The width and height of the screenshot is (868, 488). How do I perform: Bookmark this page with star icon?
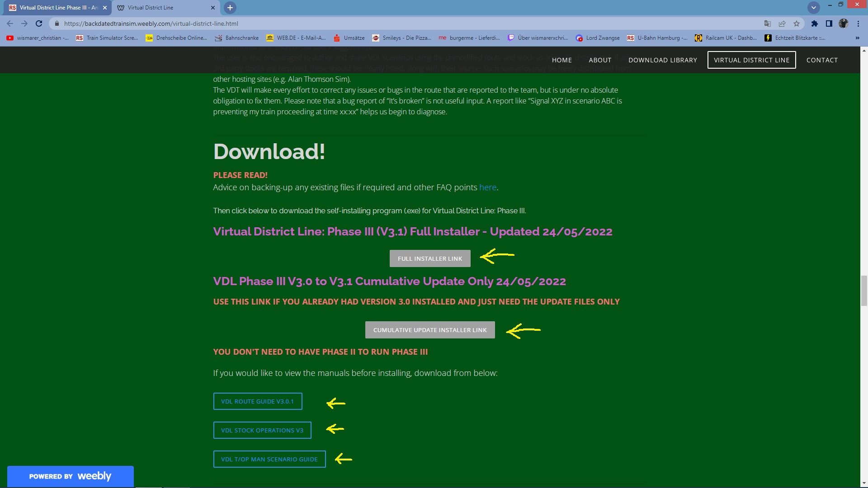pos(797,23)
